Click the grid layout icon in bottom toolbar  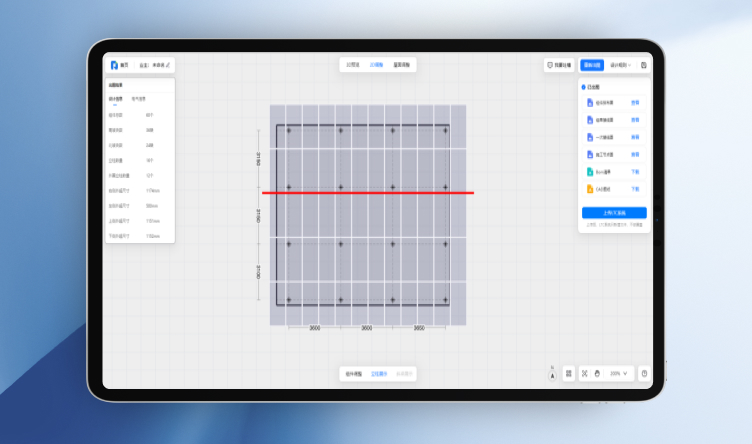point(569,373)
